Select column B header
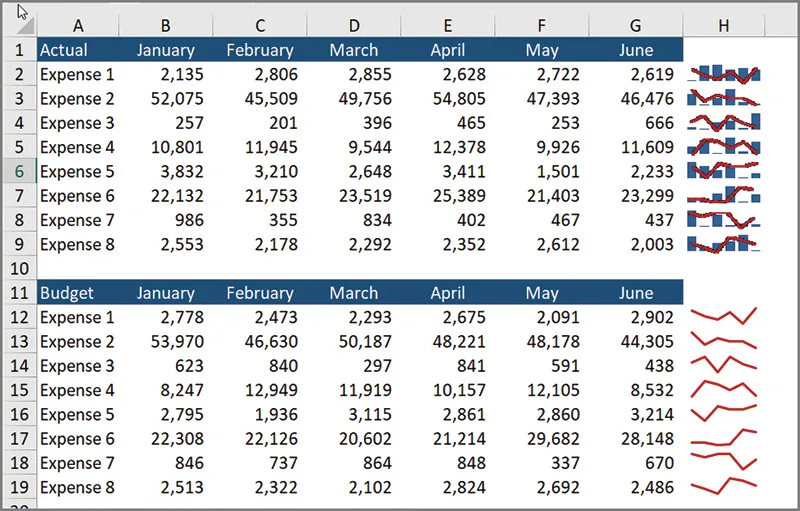 pyautogui.click(x=165, y=23)
